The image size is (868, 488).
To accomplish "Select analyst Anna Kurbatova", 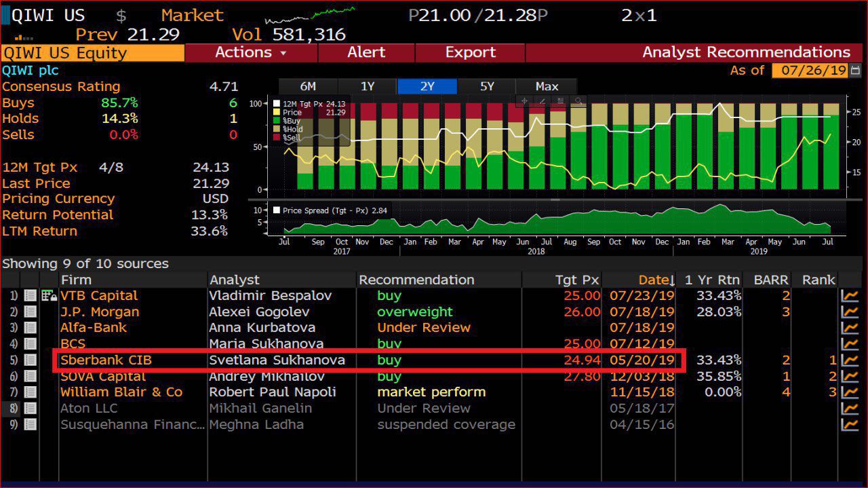I will (x=262, y=328).
